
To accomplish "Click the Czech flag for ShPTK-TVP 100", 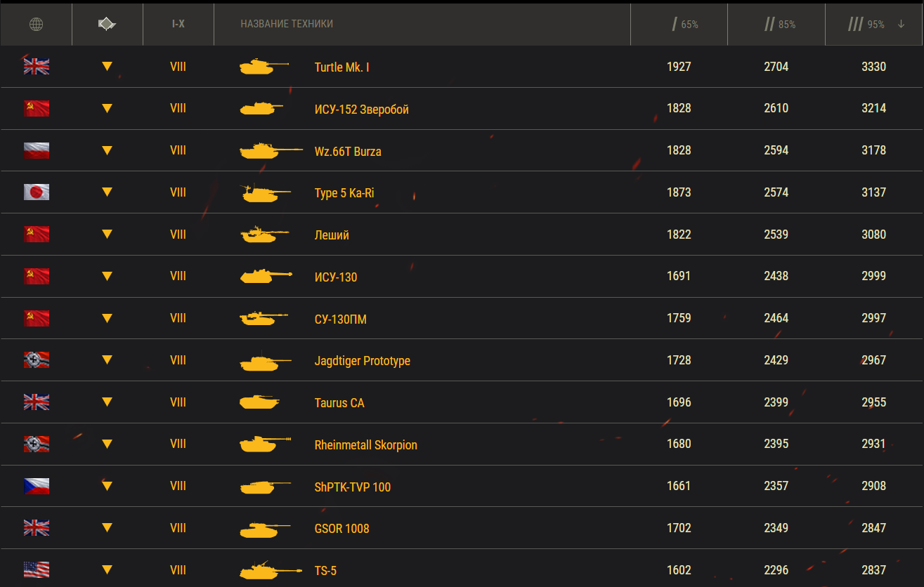I will tap(37, 486).
